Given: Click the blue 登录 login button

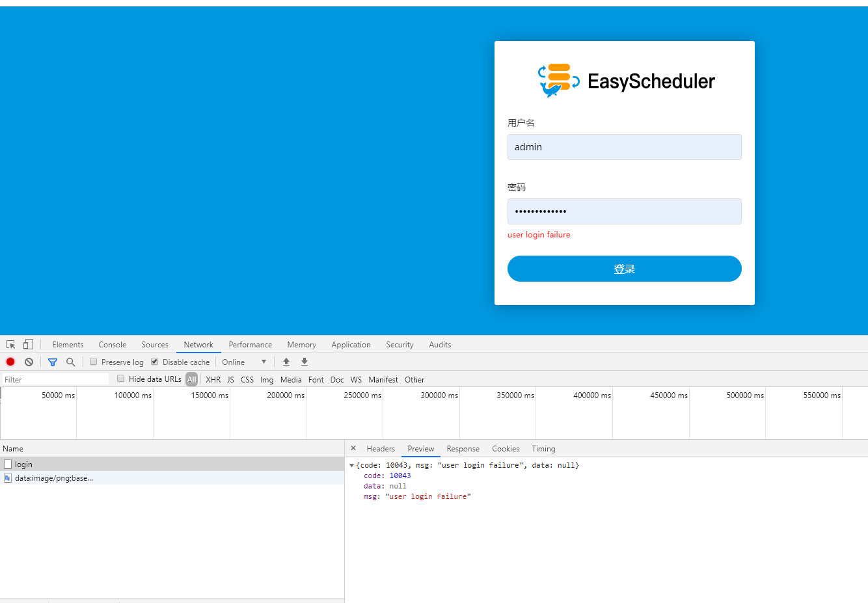Looking at the screenshot, I should pos(625,269).
